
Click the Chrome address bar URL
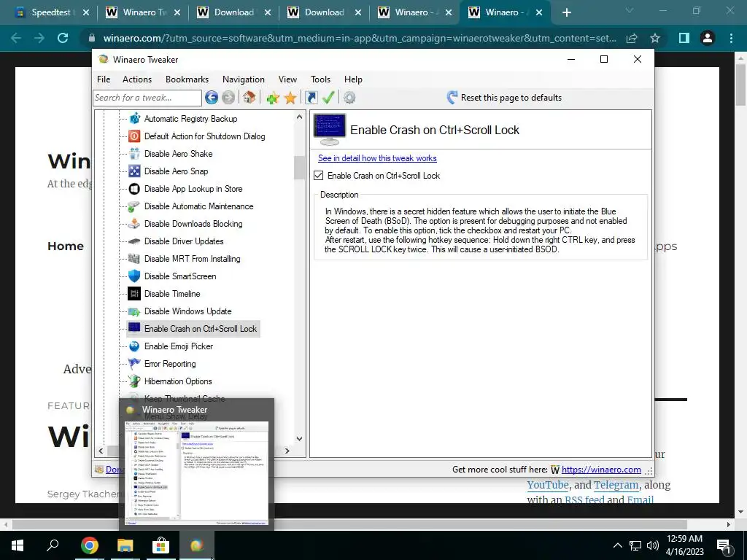tap(360, 38)
